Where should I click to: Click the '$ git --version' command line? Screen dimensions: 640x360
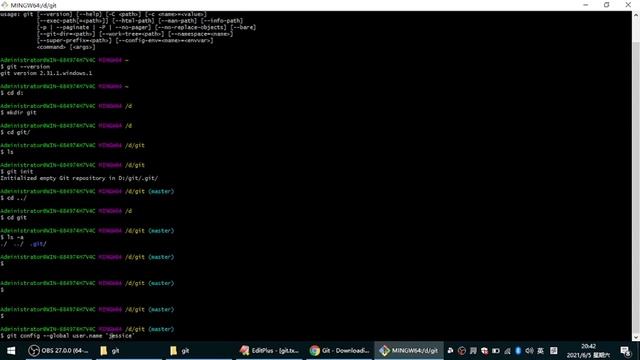25,67
